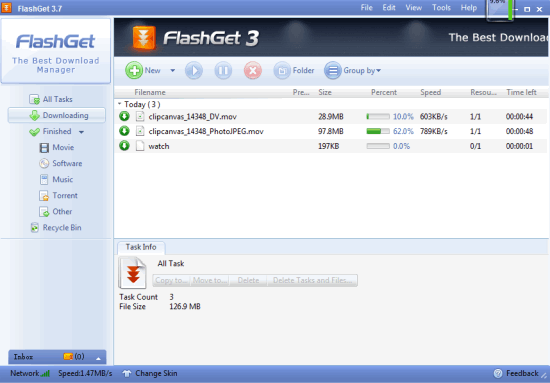Image resolution: width=550 pixels, height=383 pixels.
Task: Pause download with the pause button
Action: point(223,70)
